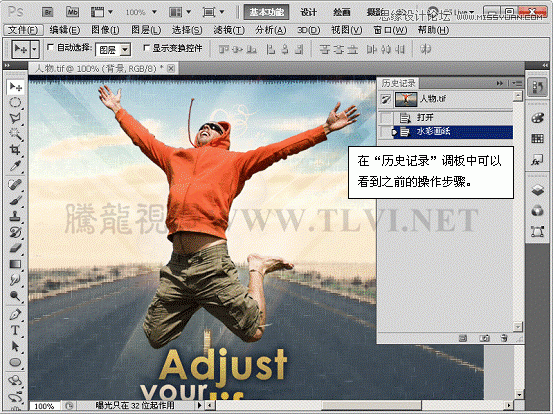Select the Healing Brush tool

pyautogui.click(x=16, y=184)
